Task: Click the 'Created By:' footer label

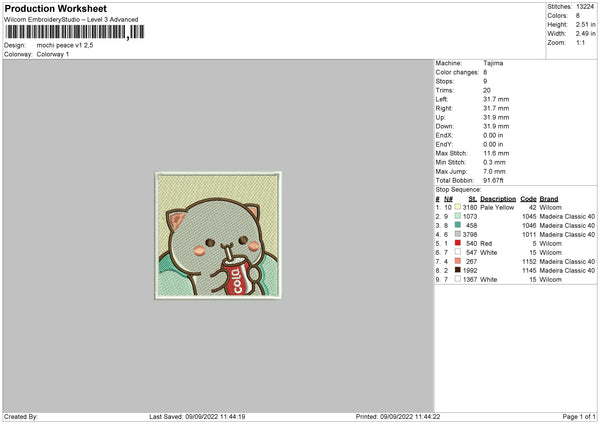Action: point(21,416)
